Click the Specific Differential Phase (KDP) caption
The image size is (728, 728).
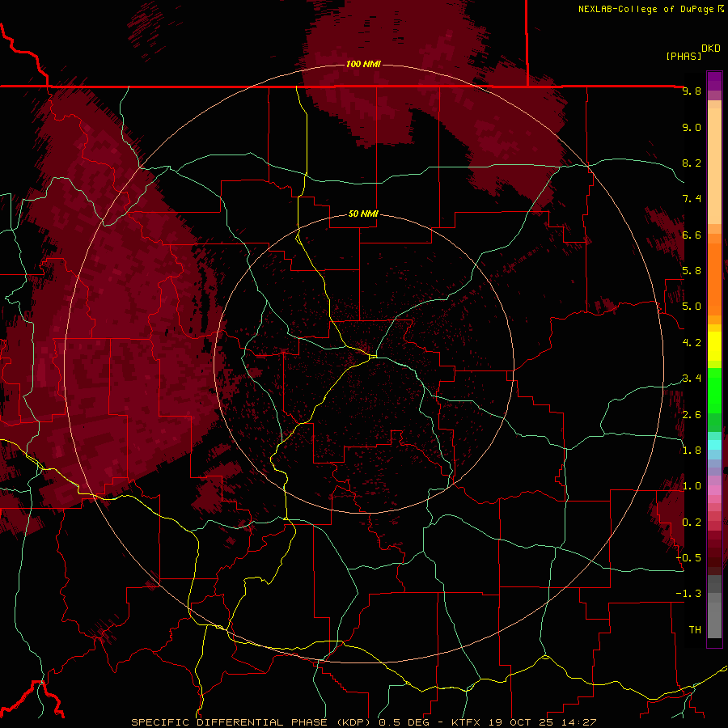click(x=253, y=722)
